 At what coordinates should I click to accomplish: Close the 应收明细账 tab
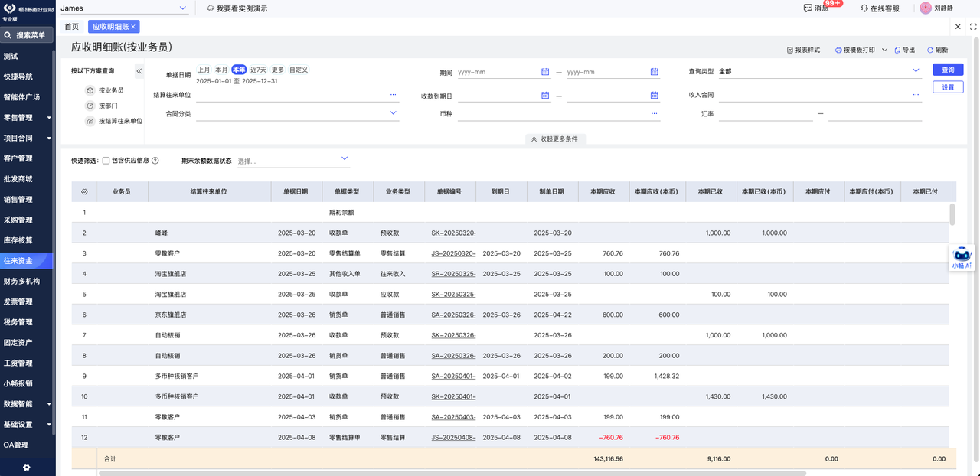[133, 26]
